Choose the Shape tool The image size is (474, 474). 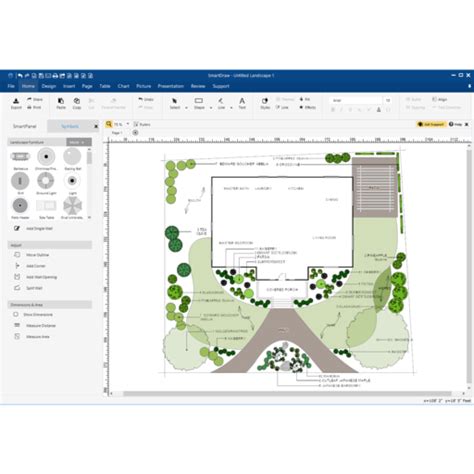[x=199, y=103]
